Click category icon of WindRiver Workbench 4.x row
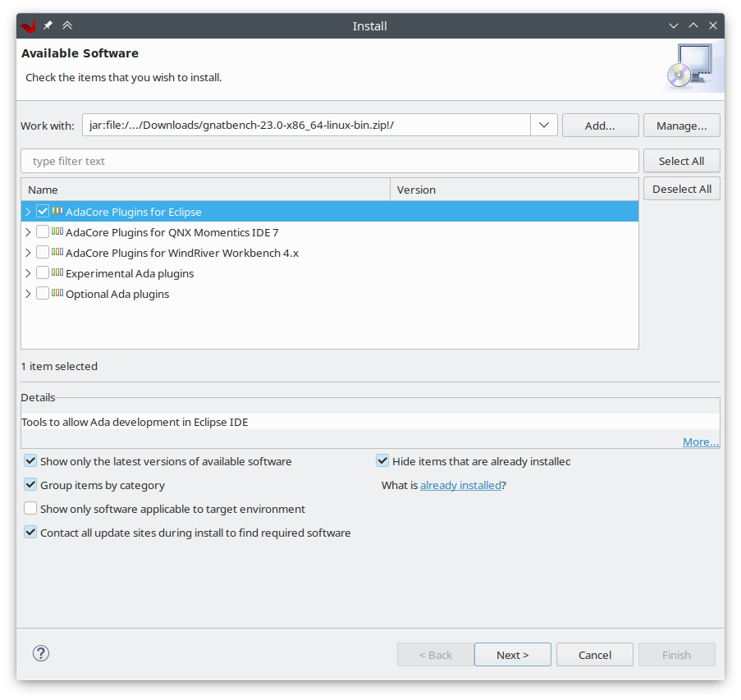This screenshot has width=741, height=700. [x=57, y=252]
